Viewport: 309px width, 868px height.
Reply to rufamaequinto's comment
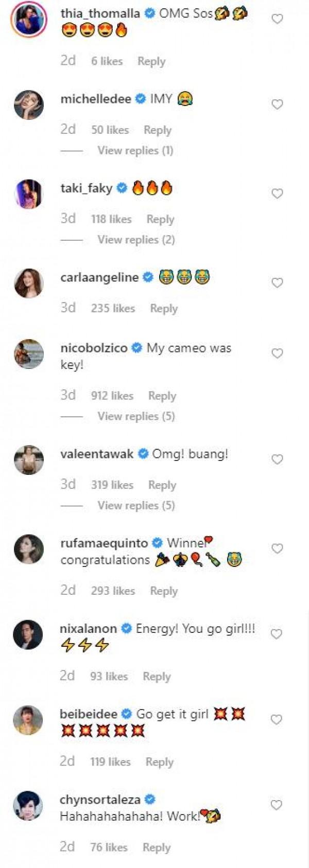pos(164,591)
